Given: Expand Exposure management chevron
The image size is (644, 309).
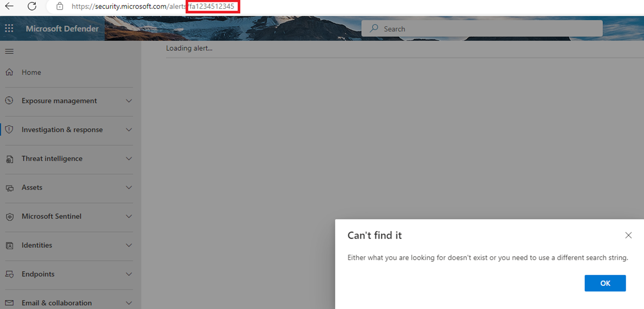Looking at the screenshot, I should pos(129,101).
